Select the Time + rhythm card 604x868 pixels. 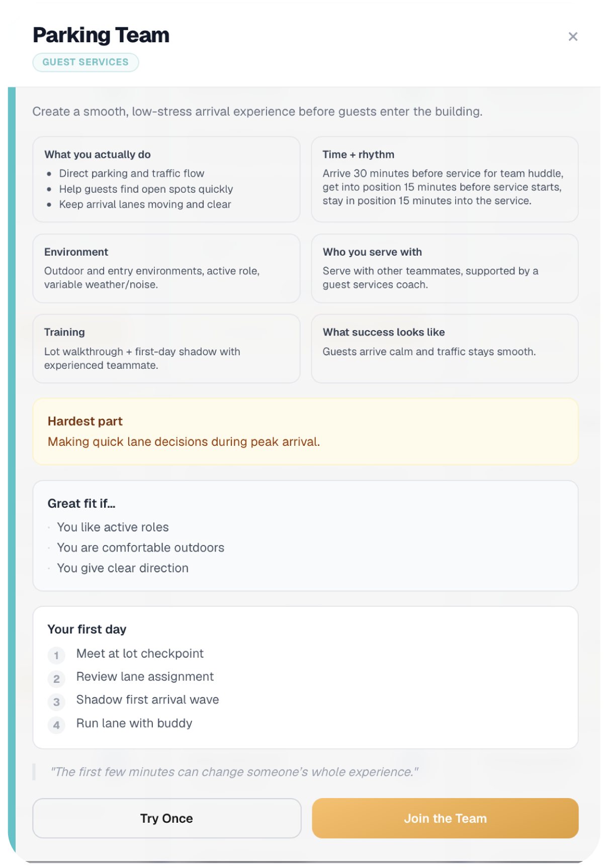point(445,179)
